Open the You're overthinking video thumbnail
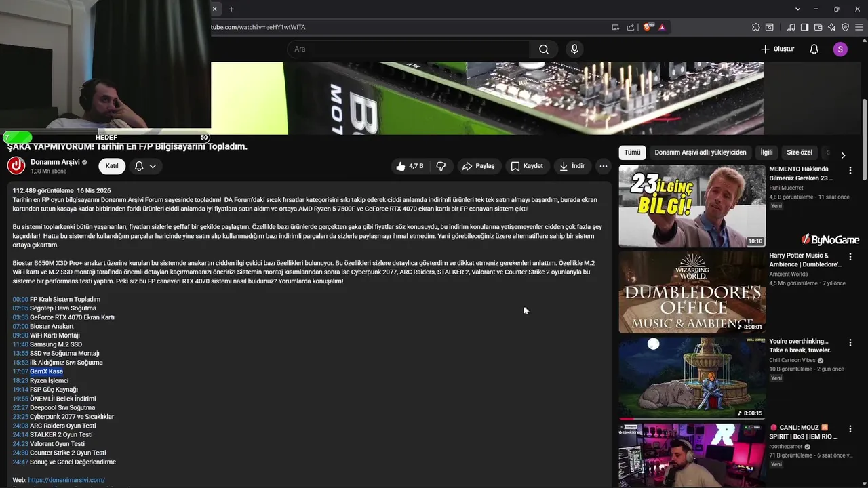The width and height of the screenshot is (868, 488). point(692,378)
